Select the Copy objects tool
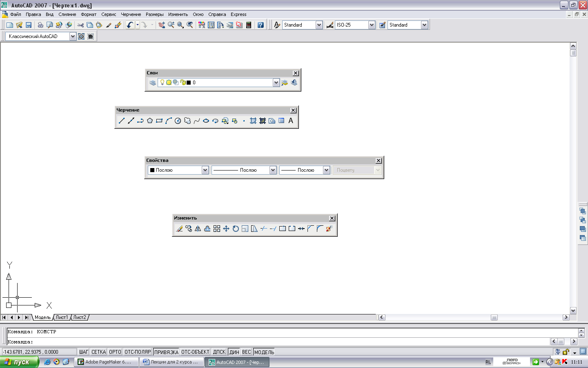Image resolution: width=588 pixels, height=368 pixels. [189, 229]
